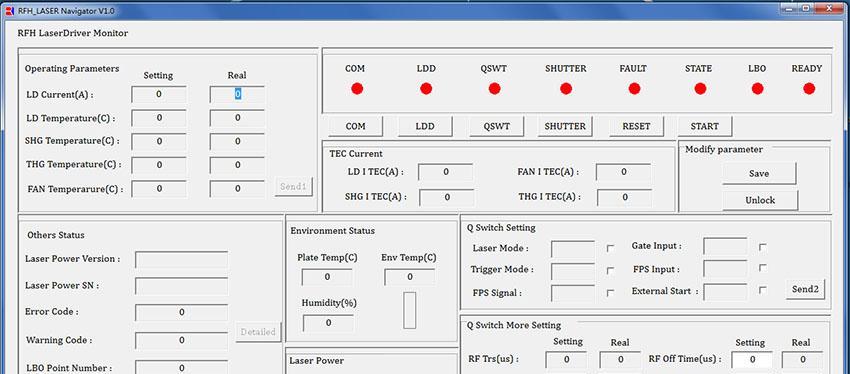Image resolution: width=850 pixels, height=374 pixels.
Task: Click the FAULT red indicator light
Action: (x=634, y=88)
